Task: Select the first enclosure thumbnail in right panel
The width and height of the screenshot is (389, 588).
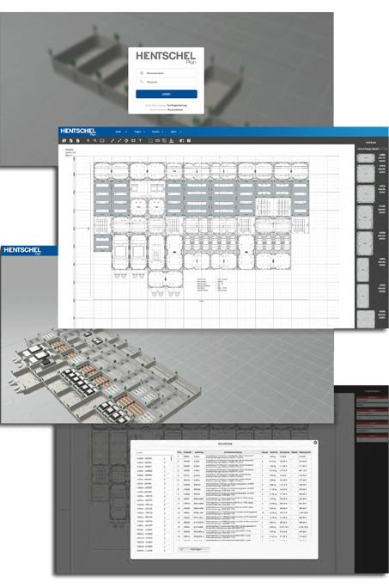Action: [x=366, y=158]
